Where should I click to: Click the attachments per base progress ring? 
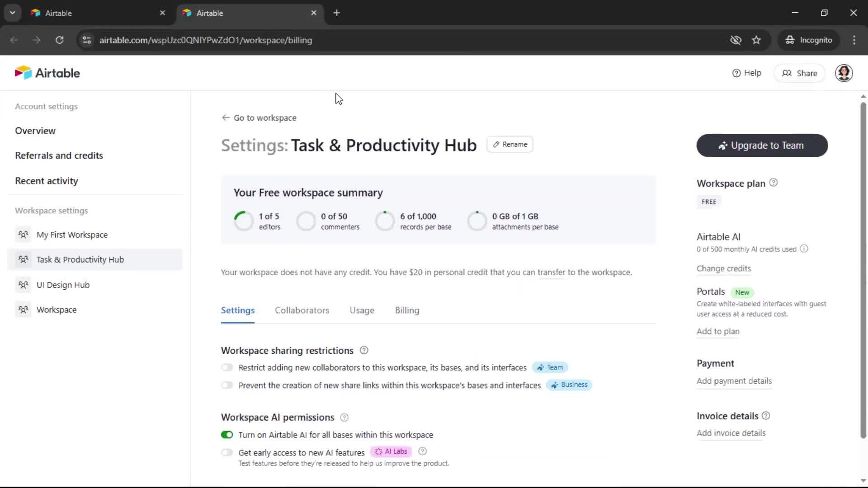click(477, 221)
